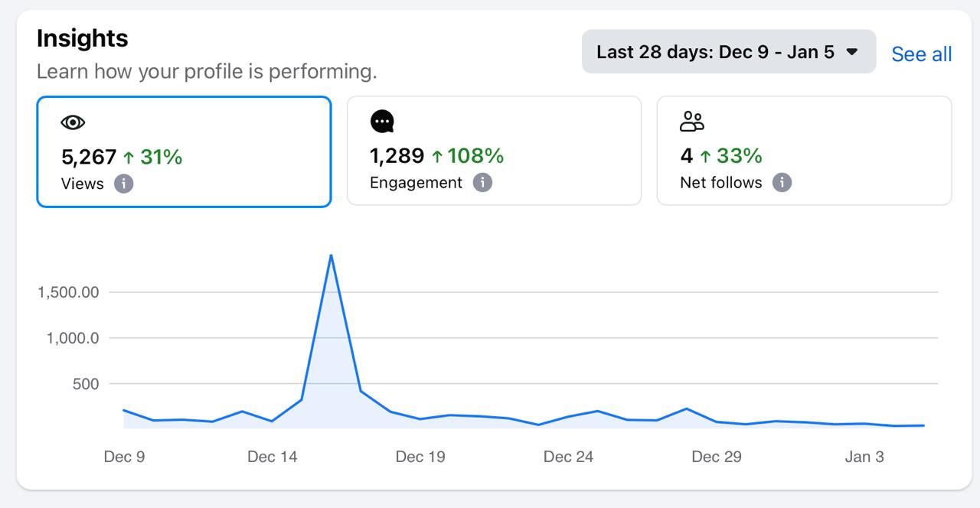Switch to the Engagement metric label
The height and width of the screenshot is (508, 980).
(416, 183)
